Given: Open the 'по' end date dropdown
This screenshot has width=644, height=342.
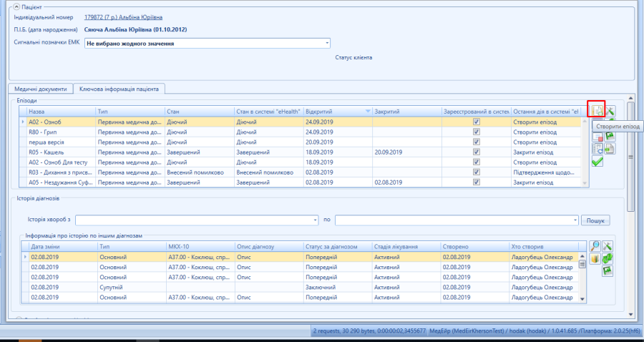Looking at the screenshot, I should click(x=575, y=220).
